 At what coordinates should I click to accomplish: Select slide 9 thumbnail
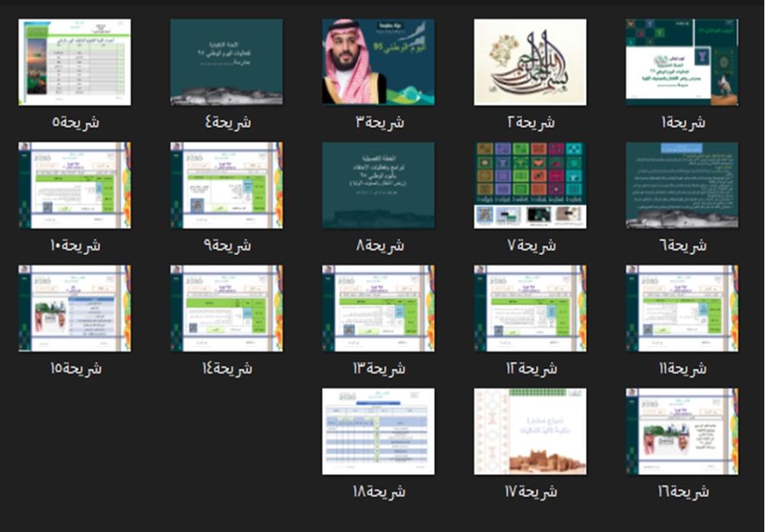click(x=226, y=185)
